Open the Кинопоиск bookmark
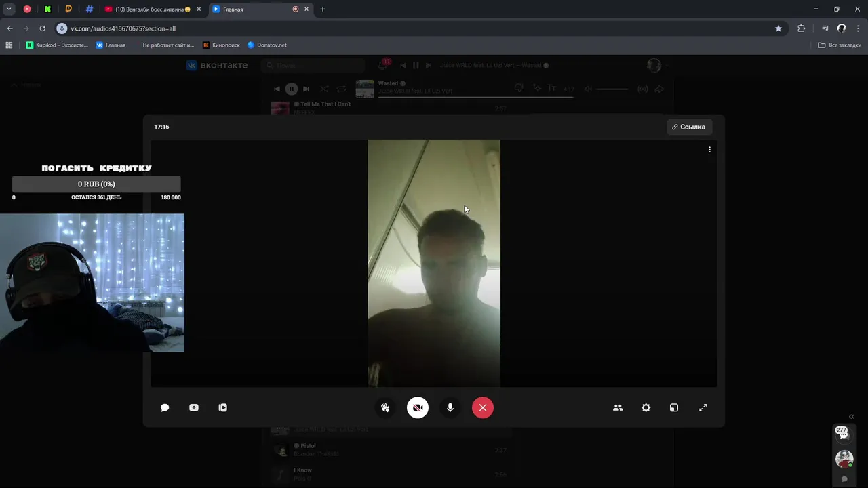Screen dimensions: 868x488 pos(221,45)
